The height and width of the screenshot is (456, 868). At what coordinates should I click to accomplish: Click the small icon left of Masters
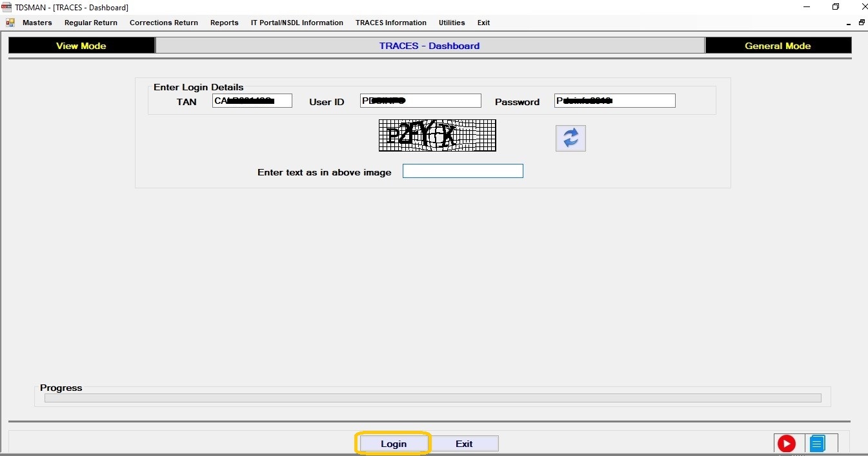10,23
